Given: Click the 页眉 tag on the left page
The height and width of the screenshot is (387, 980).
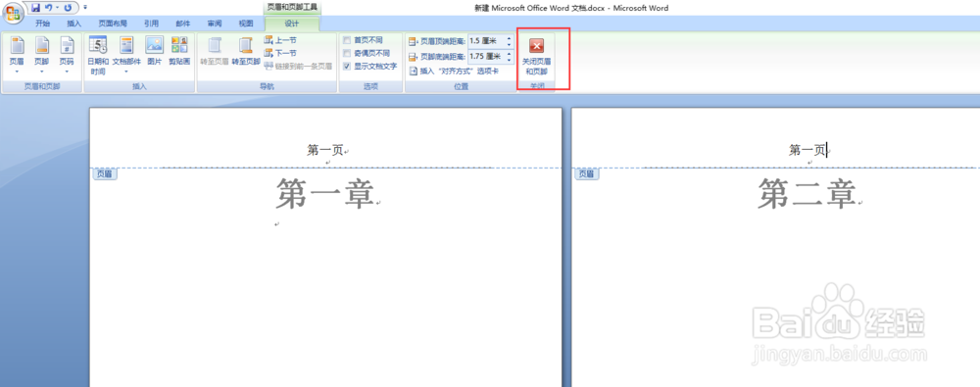Looking at the screenshot, I should tap(105, 174).
